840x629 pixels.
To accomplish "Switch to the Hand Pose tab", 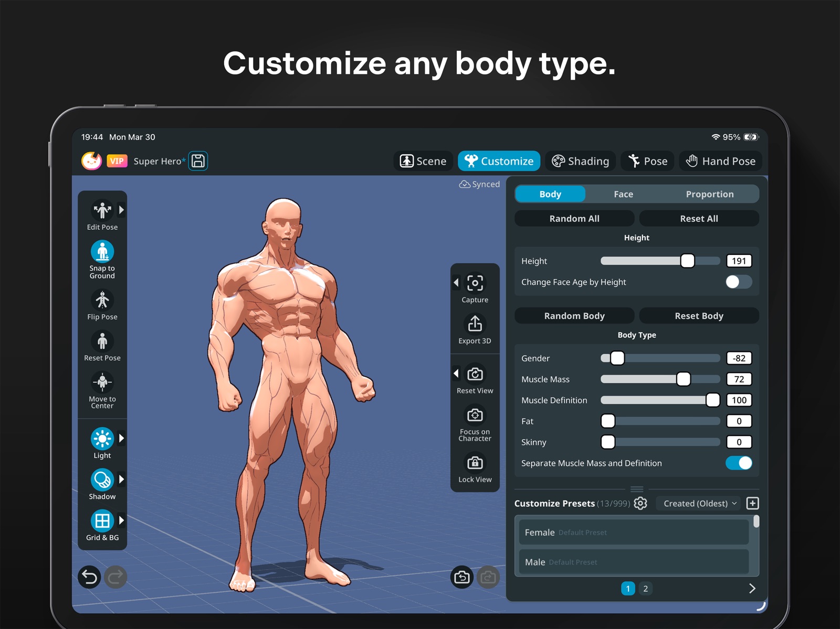I will pyautogui.click(x=721, y=161).
